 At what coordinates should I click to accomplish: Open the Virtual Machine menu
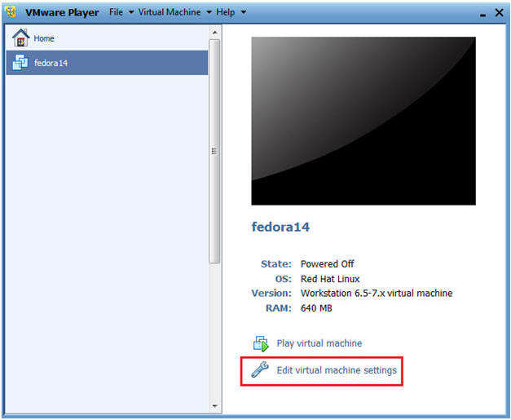pos(170,12)
